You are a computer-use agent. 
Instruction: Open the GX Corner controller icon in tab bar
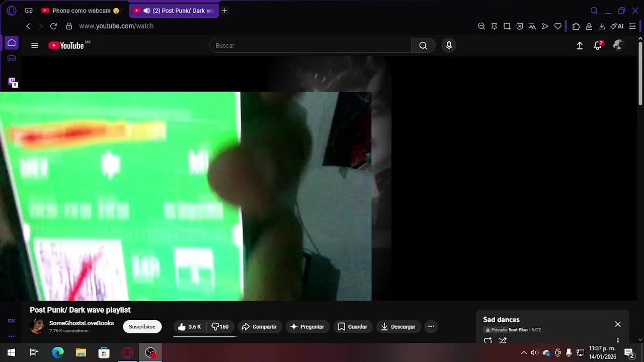point(29,11)
